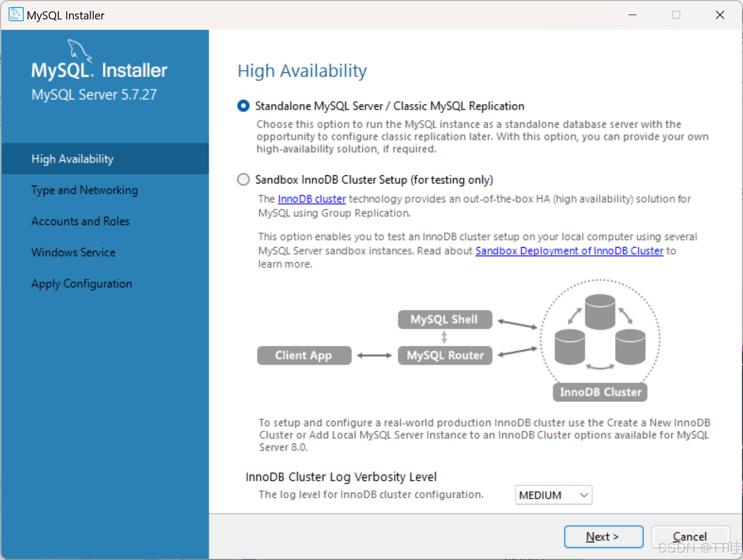Image resolution: width=743 pixels, height=560 pixels.
Task: Go to High Availability step
Action: click(x=105, y=159)
